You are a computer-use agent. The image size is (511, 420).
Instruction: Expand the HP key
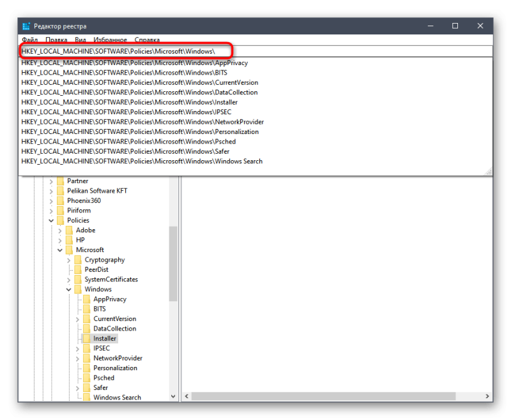point(60,240)
